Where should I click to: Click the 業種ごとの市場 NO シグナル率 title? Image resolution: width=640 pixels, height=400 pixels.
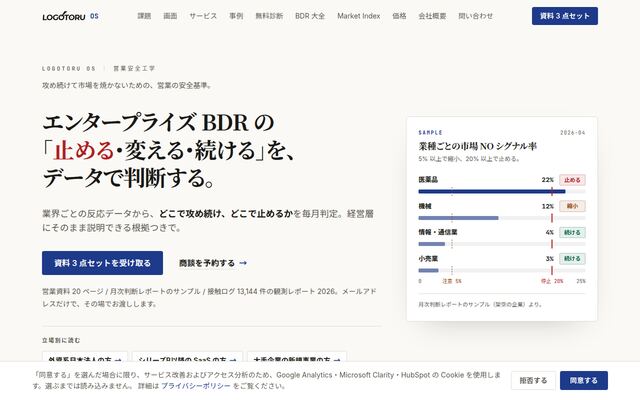tap(478, 146)
